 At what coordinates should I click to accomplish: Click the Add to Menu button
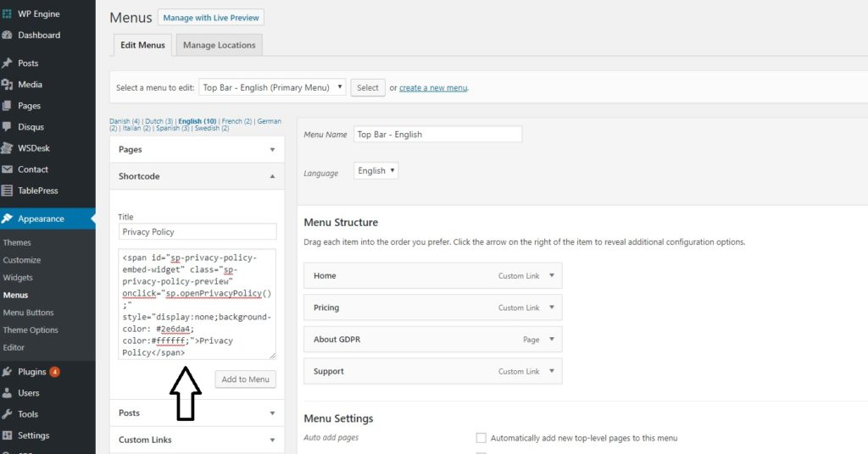click(x=245, y=379)
